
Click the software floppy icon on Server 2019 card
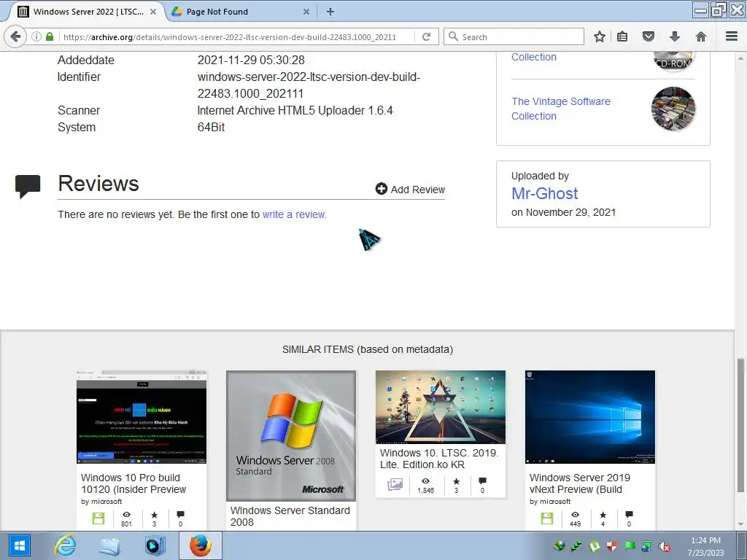[547, 518]
